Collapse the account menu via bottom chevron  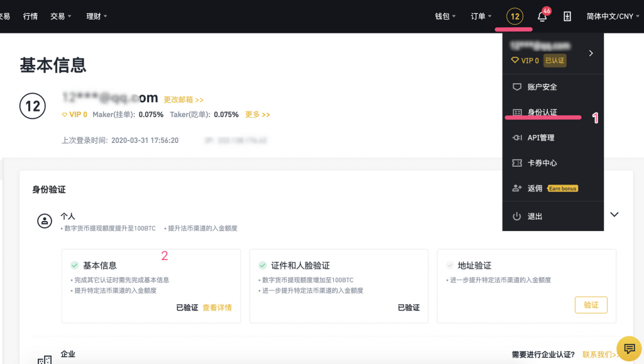click(614, 214)
